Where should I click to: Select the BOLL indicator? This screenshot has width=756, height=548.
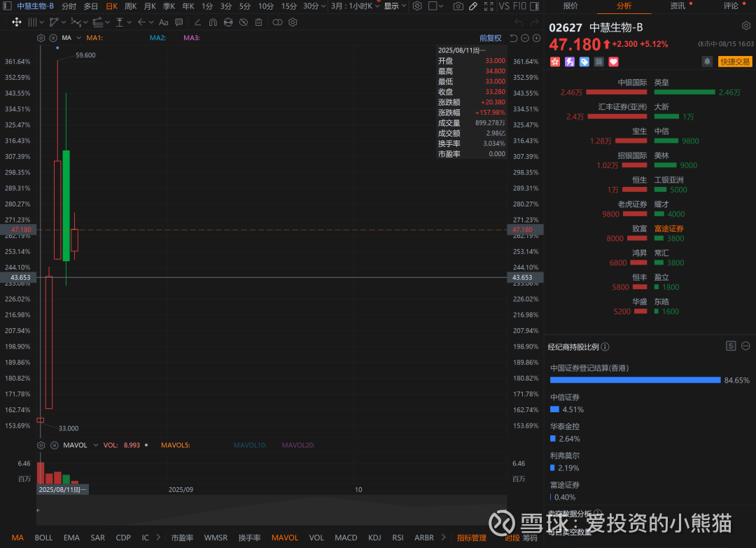[43, 538]
